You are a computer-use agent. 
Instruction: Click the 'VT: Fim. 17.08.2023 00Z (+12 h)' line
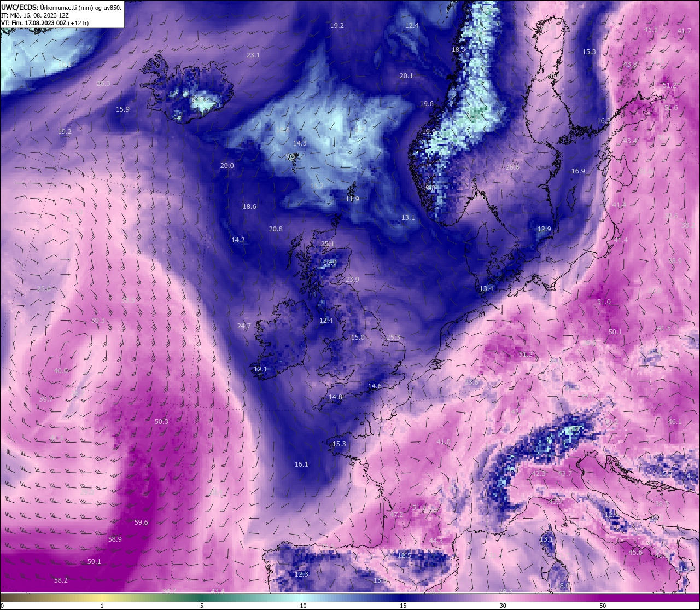[45, 23]
